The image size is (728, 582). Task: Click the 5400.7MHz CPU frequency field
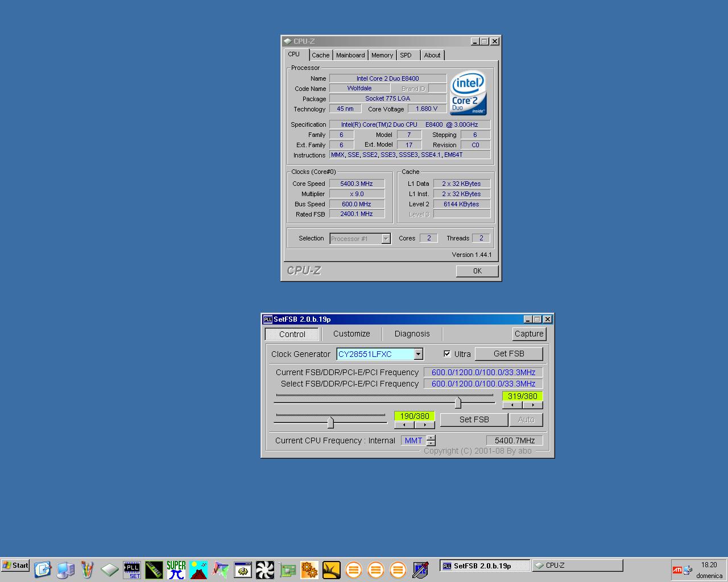click(x=515, y=440)
